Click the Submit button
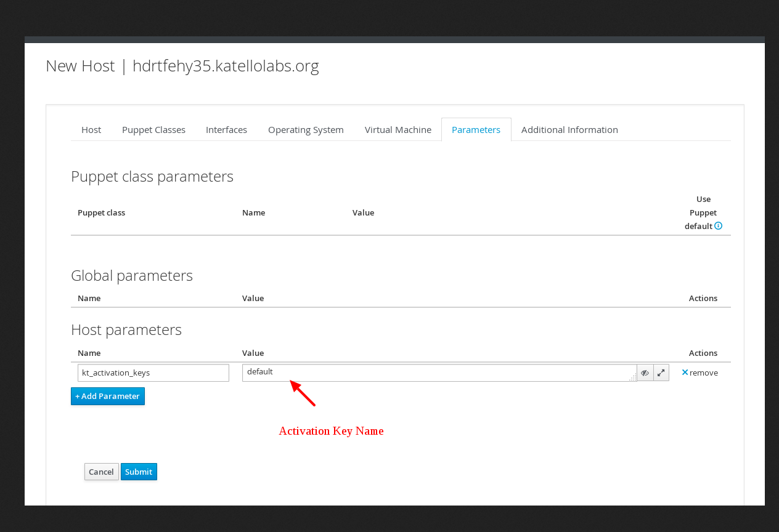This screenshot has height=532, width=779. click(139, 471)
